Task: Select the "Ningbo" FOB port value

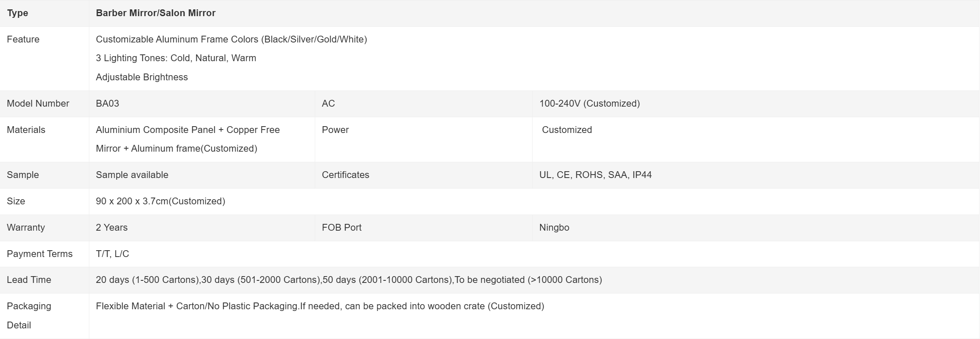Action: coord(554,228)
